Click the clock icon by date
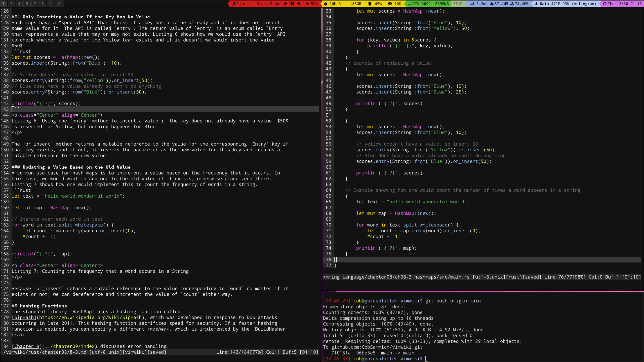The image size is (644, 362). [x=605, y=4]
